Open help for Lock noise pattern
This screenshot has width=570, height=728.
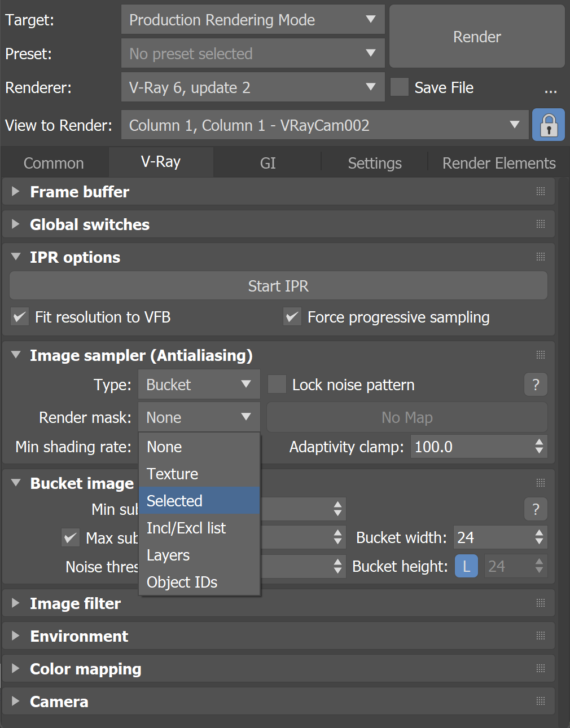[535, 384]
